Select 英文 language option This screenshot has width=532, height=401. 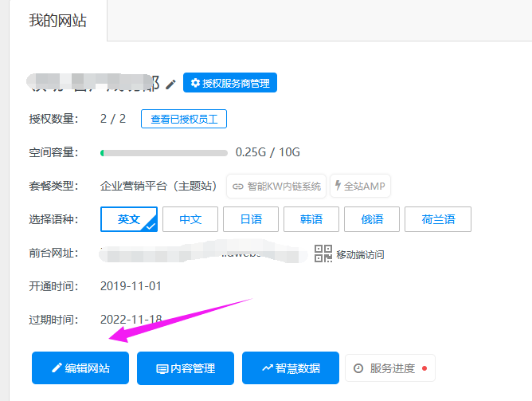click(x=129, y=219)
